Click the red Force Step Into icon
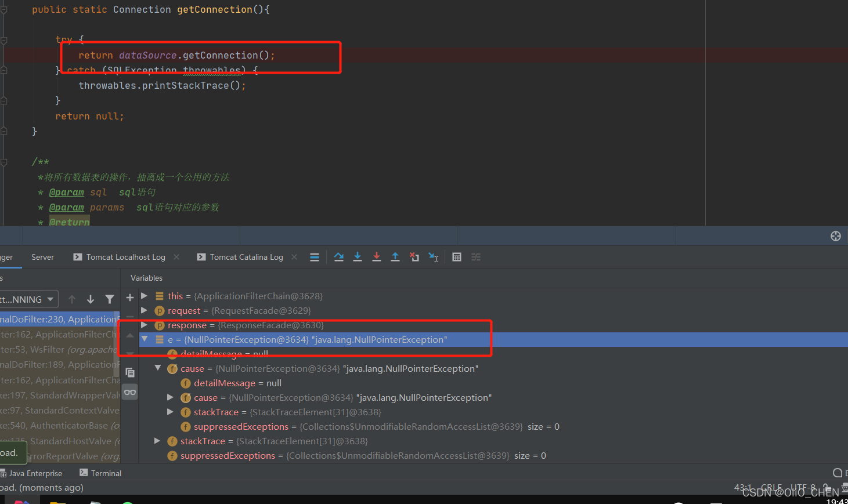The width and height of the screenshot is (848, 504). [x=377, y=257]
